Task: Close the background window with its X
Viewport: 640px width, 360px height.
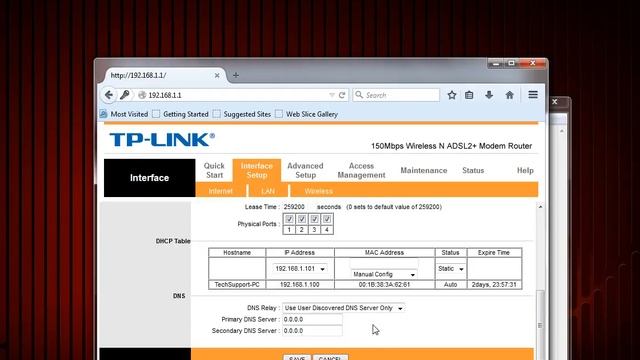Action: point(555,102)
